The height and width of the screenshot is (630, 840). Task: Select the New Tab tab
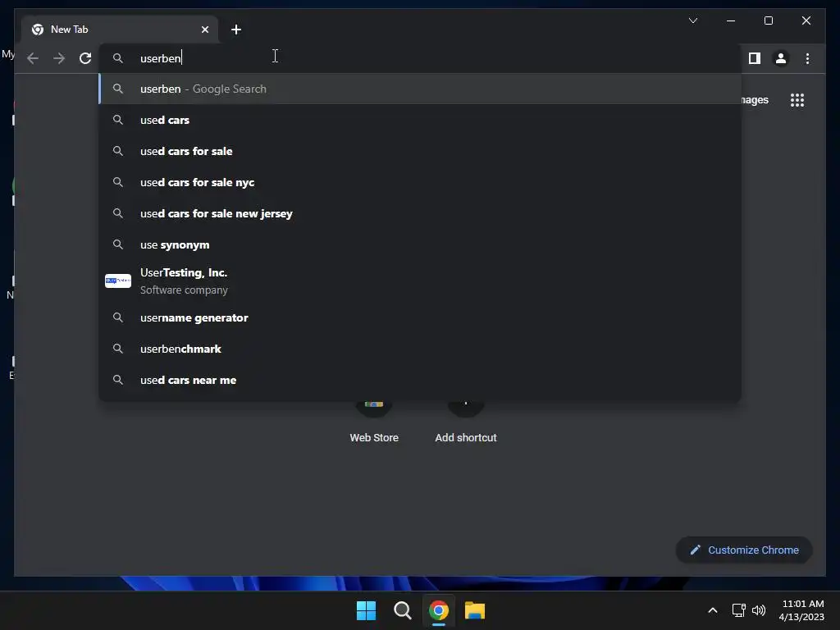pyautogui.click(x=120, y=30)
